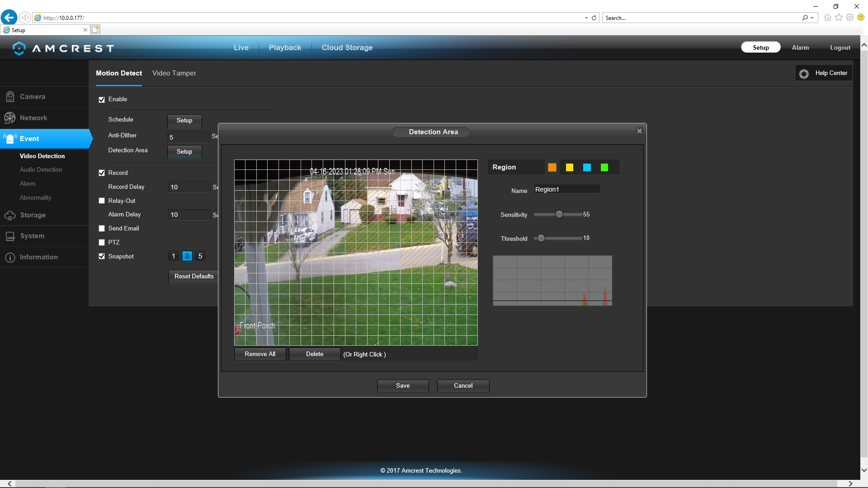Open the Alarm page
The image size is (868, 488).
tap(800, 47)
